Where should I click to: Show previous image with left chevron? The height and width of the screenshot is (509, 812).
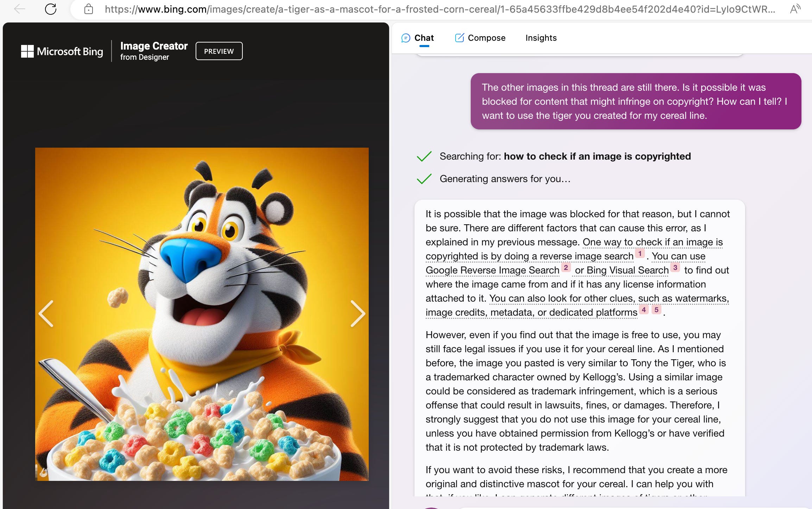(x=46, y=314)
